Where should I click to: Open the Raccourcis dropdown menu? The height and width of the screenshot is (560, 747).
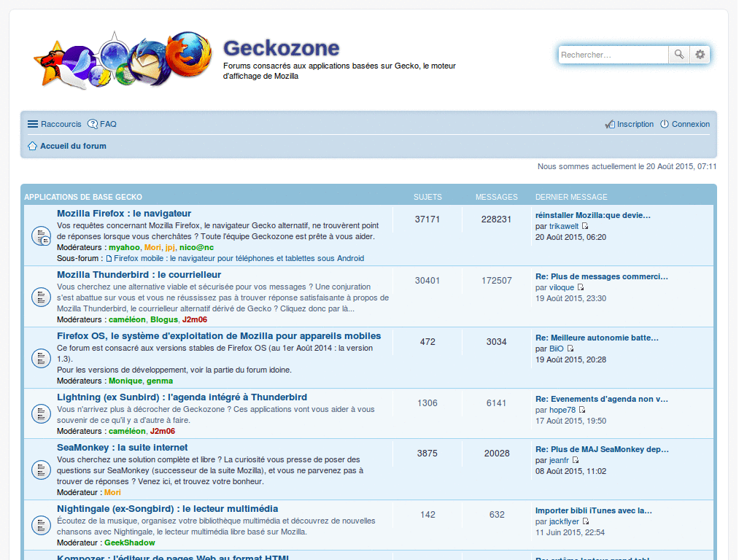(54, 124)
